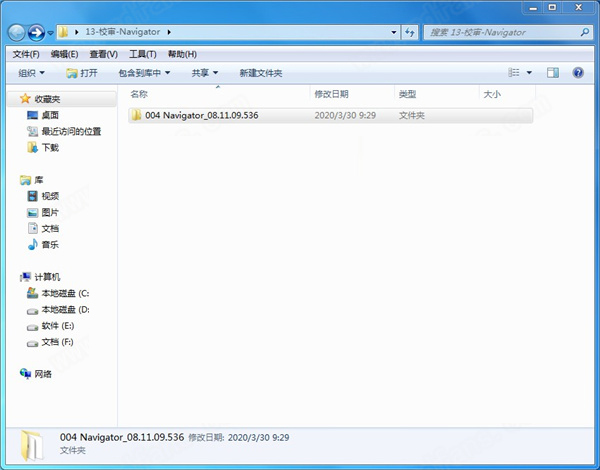Open the 共享 dropdown
The height and width of the screenshot is (470, 600).
(x=205, y=73)
